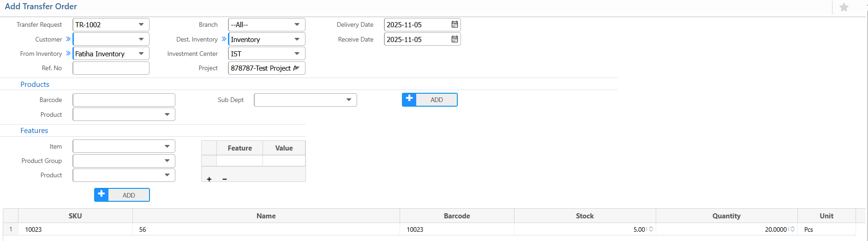This screenshot has height=241, width=868.
Task: Click the Stock spinner arrows in row 1
Action: tap(651, 229)
